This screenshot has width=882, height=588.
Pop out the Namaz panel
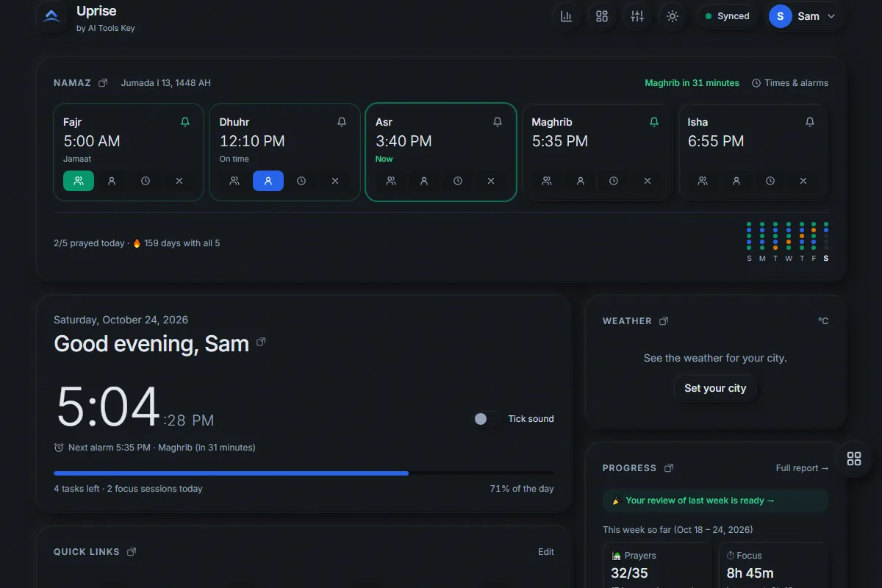click(103, 83)
